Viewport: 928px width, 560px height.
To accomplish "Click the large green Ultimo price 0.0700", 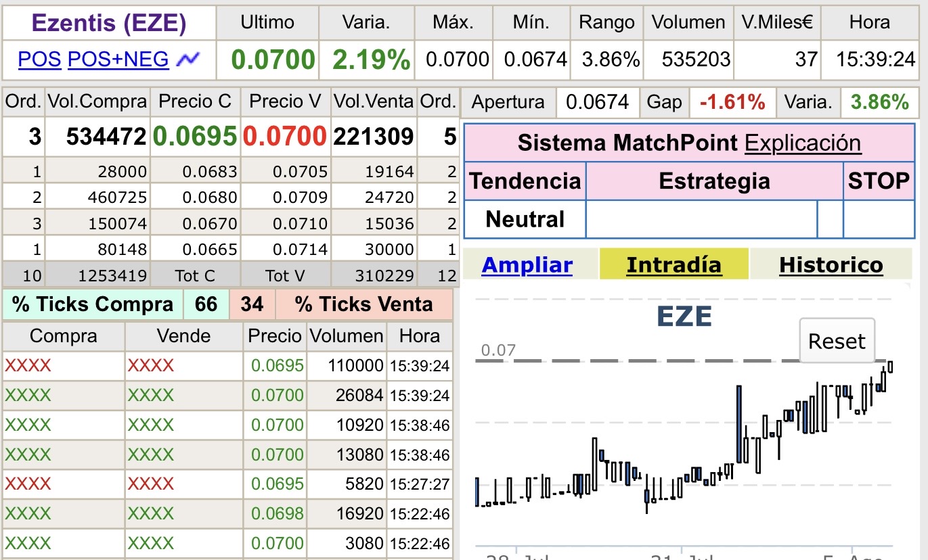I will click(273, 60).
